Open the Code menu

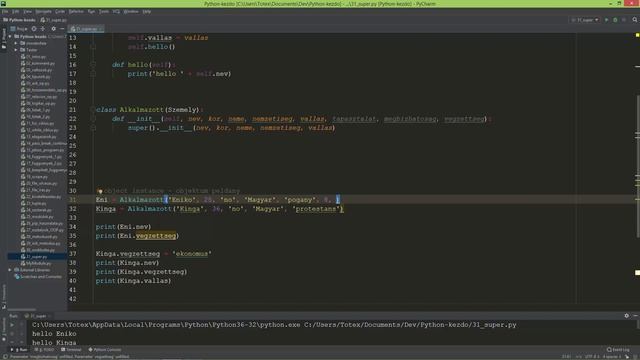click(60, 11)
